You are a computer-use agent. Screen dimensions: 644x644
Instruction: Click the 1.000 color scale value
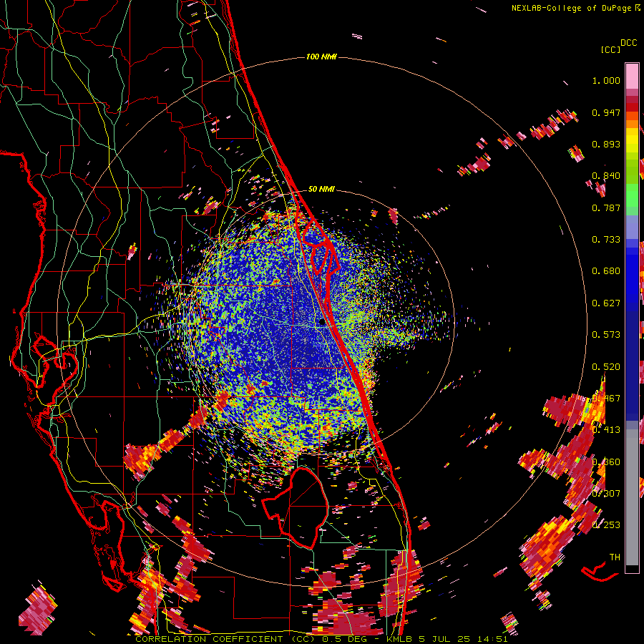tap(606, 80)
